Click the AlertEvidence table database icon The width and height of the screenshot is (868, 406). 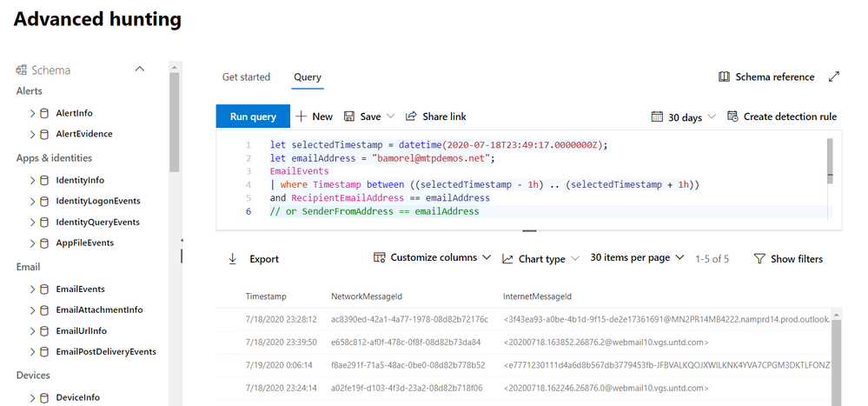[44, 134]
